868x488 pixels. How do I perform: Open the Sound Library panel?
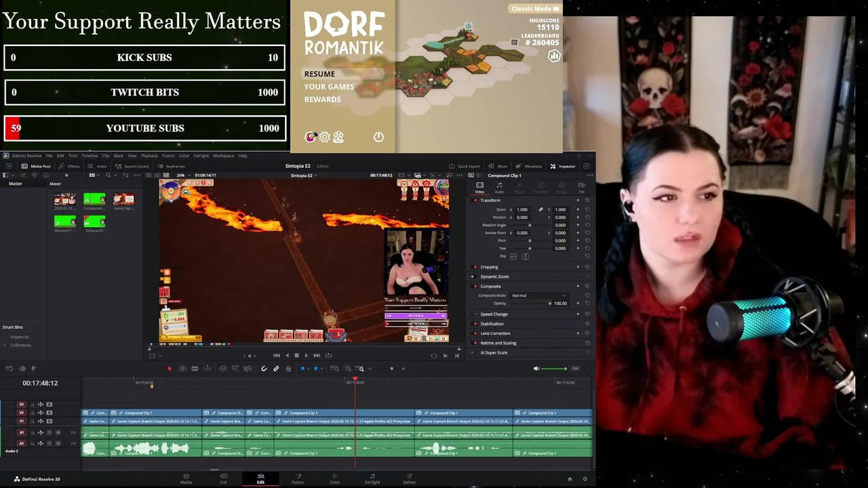pyautogui.click(x=132, y=166)
